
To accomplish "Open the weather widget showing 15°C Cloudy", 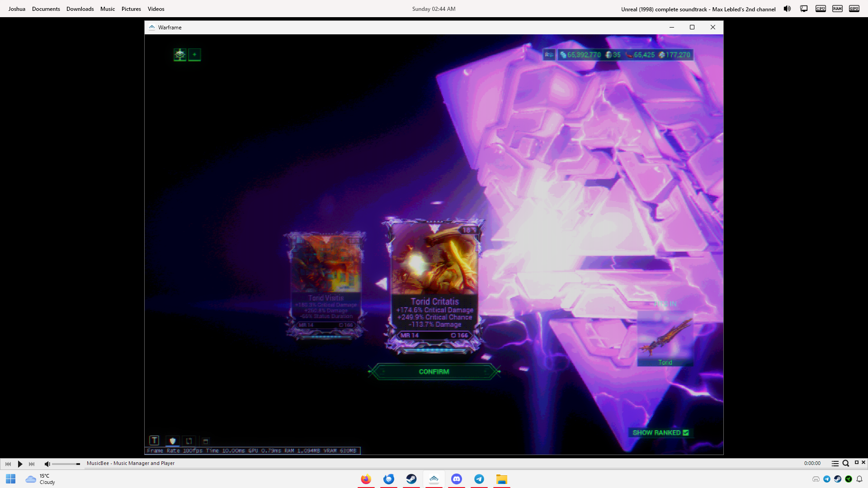I will (41, 479).
